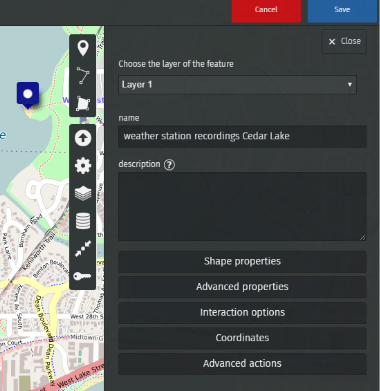380x391 pixels.
Task: Click the description resize handle corner
Action: [x=362, y=237]
